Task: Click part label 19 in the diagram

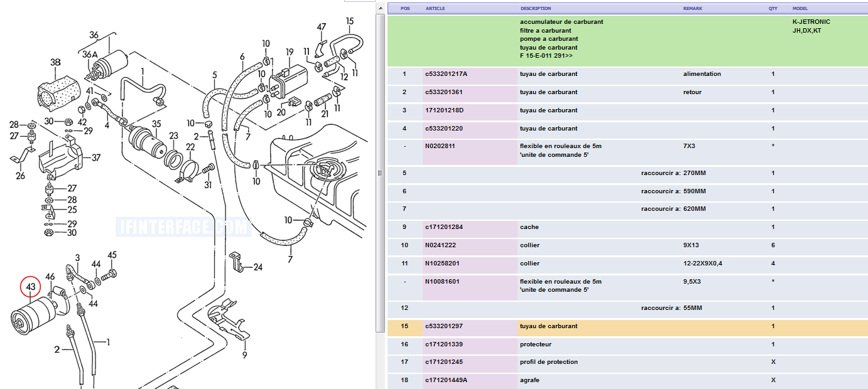Action: tap(290, 51)
